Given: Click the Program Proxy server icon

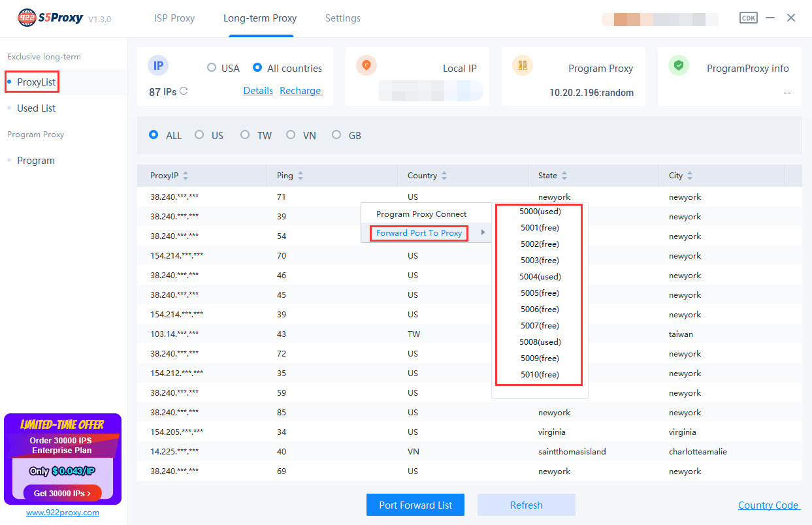Looking at the screenshot, I should coord(523,65).
